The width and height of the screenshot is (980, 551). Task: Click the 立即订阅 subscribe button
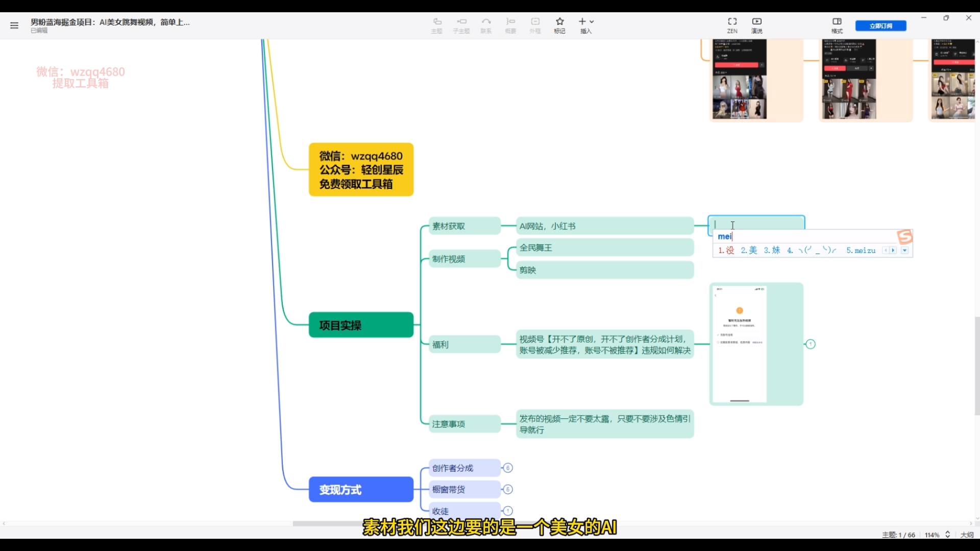(x=880, y=26)
